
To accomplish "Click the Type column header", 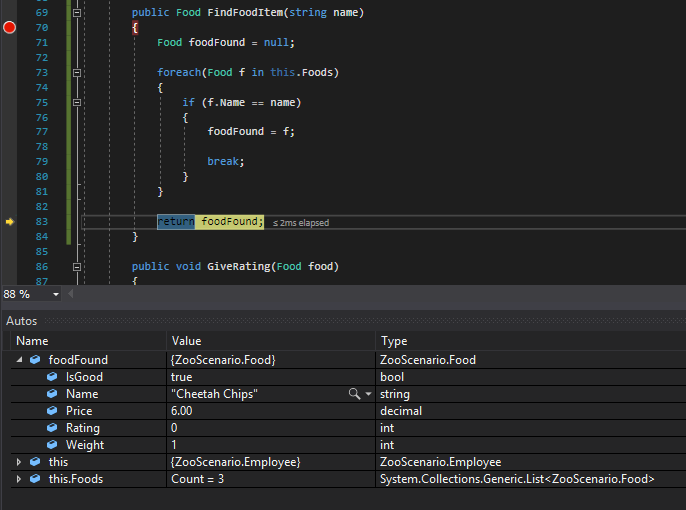I will 394,341.
